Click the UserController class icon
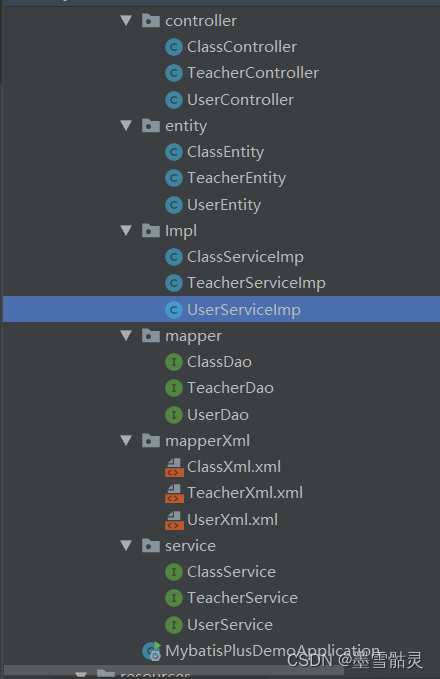 click(174, 100)
